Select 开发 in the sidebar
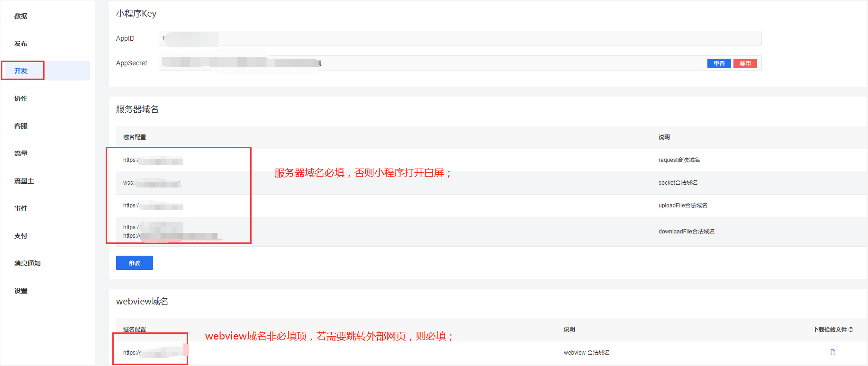Screen dimensions: 868x366 pyautogui.click(x=21, y=71)
